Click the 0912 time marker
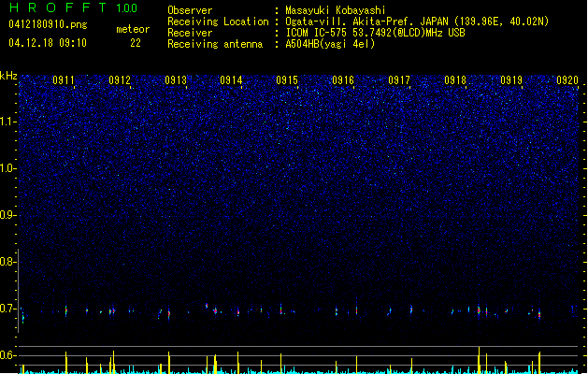This screenshot has height=374, width=588. click(x=120, y=80)
